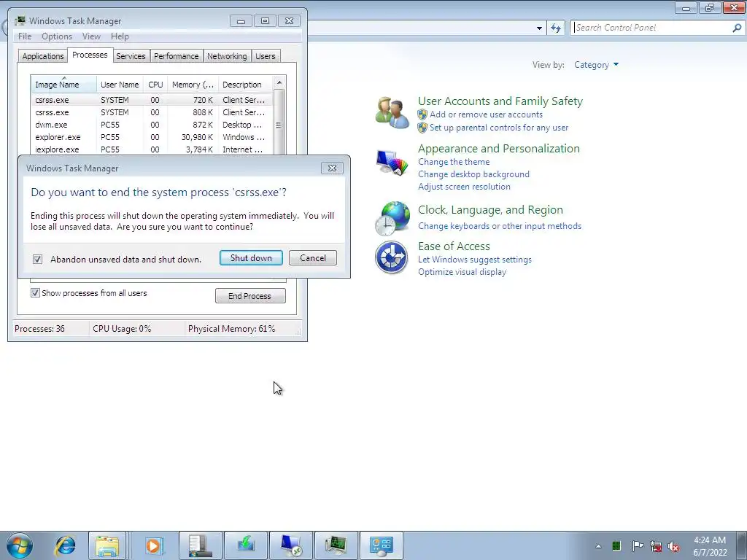747x560 pixels.
Task: Launch Internet Explorer from taskbar
Action: (65, 545)
